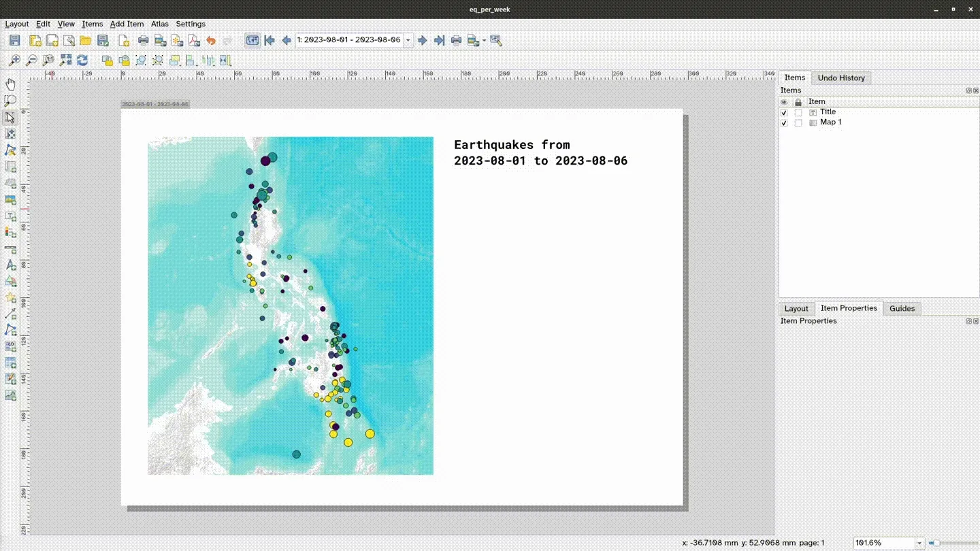
Task: Click the Save Project icon
Action: pos(14,40)
